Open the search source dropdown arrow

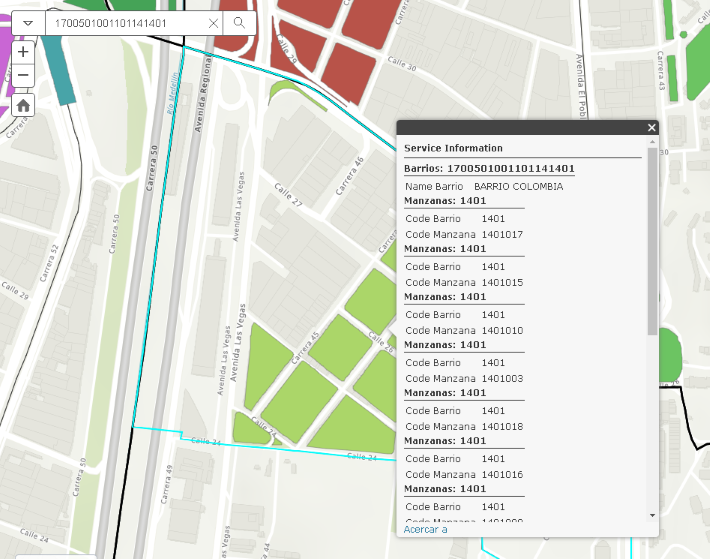(28, 23)
